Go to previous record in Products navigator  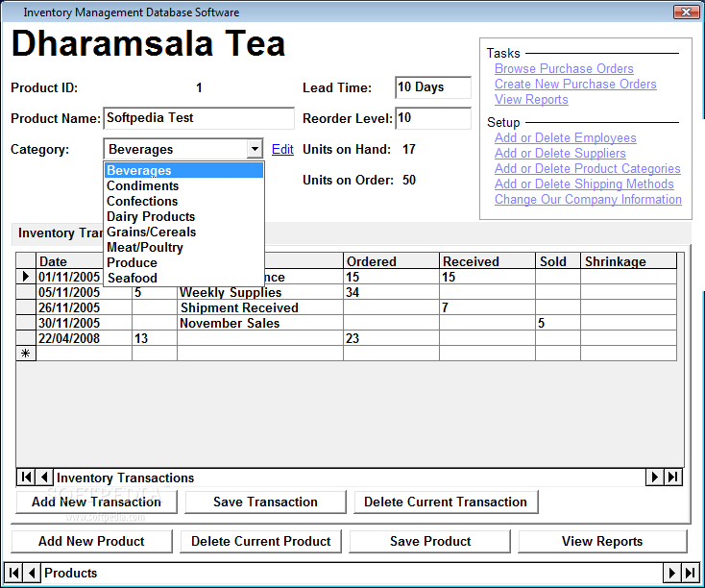32,573
